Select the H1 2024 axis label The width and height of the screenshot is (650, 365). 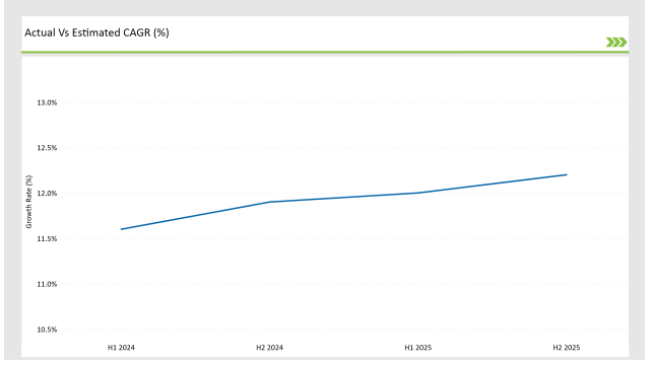[121, 348]
